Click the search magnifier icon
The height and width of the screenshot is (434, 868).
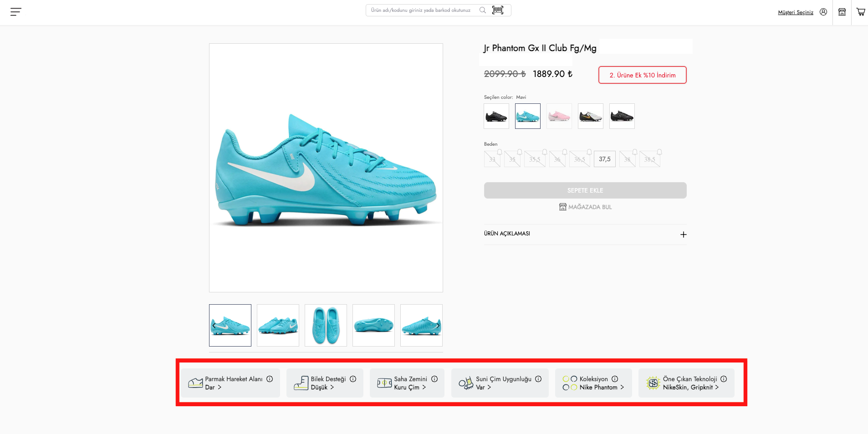[483, 10]
